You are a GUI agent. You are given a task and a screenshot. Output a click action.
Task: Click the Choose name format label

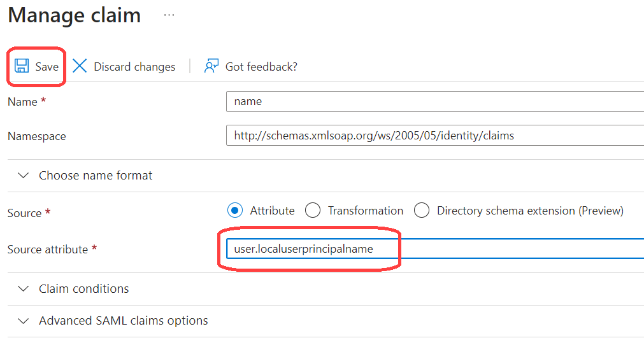[x=96, y=176]
